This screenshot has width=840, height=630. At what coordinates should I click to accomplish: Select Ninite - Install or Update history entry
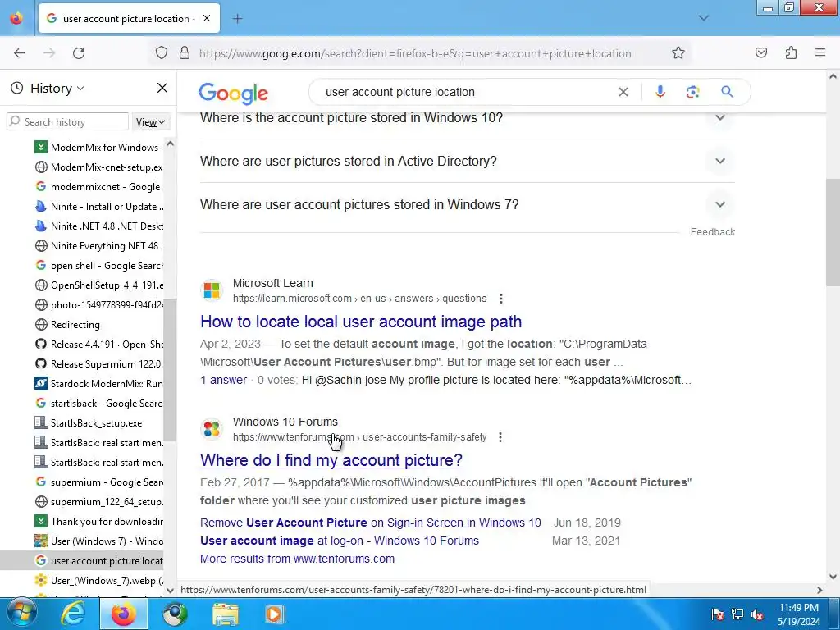(x=98, y=206)
